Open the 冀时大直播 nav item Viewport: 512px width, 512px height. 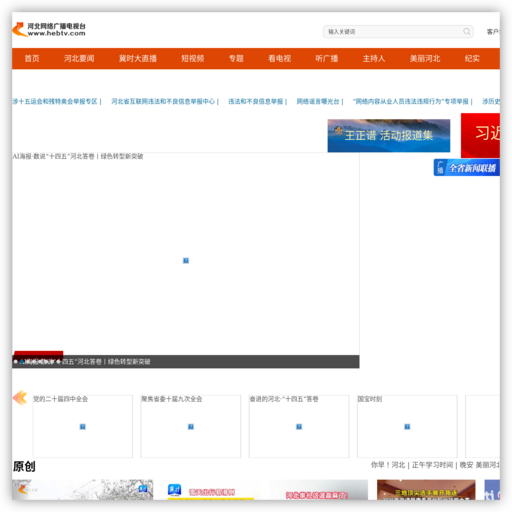tap(138, 59)
